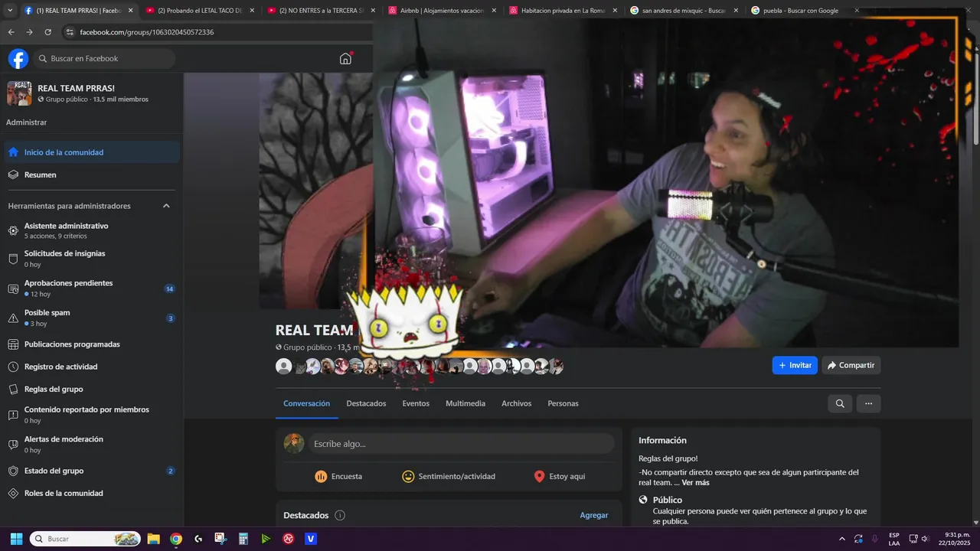This screenshot has width=980, height=551.
Task: Select Inicio de la comunidad in sidebar
Action: point(92,152)
